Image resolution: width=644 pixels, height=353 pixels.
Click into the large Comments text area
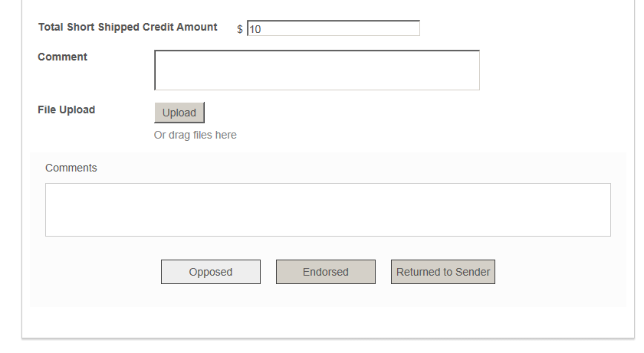328,210
